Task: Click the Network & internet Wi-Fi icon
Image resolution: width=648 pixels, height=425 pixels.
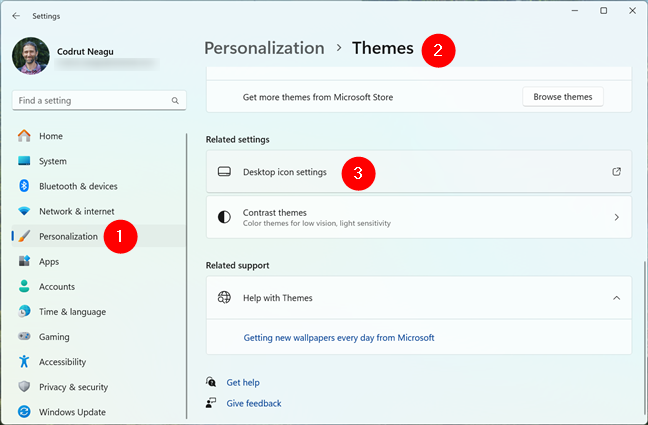Action: coord(24,211)
